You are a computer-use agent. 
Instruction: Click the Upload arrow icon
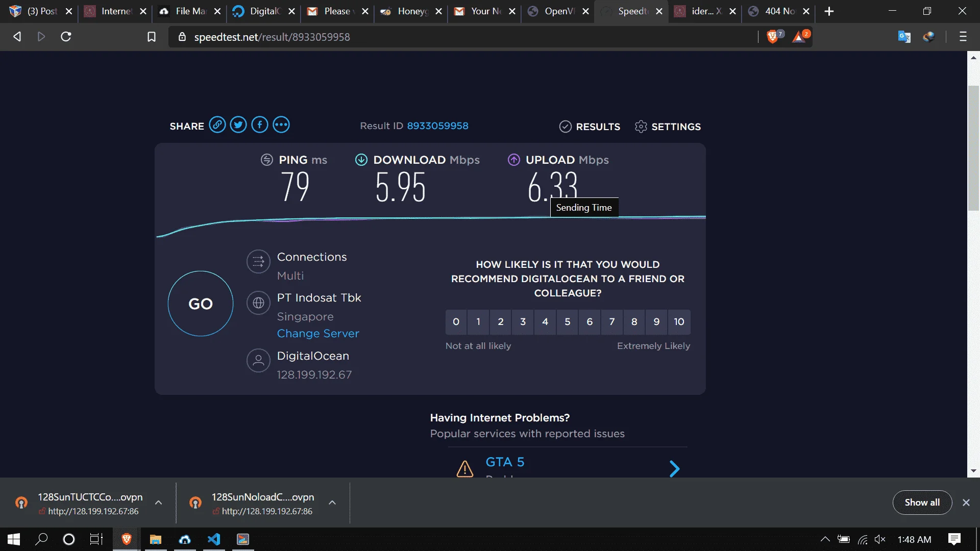pos(514,160)
